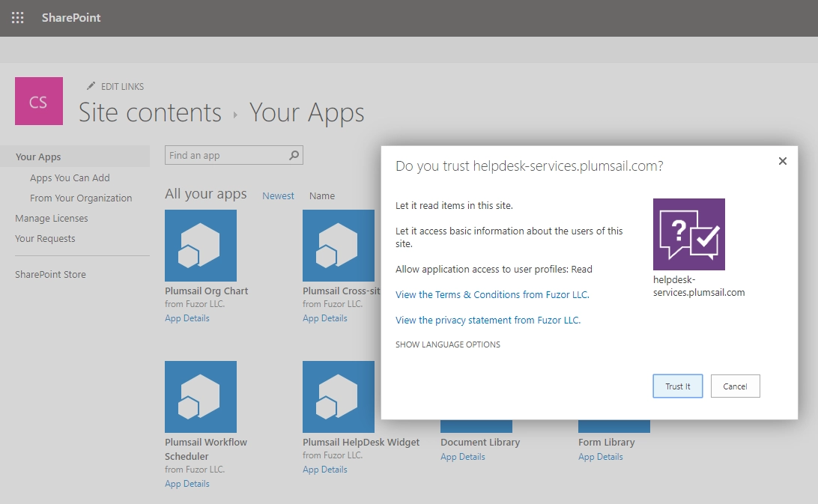Click the SharePoint label in top bar
The image size is (818, 504).
(71, 18)
